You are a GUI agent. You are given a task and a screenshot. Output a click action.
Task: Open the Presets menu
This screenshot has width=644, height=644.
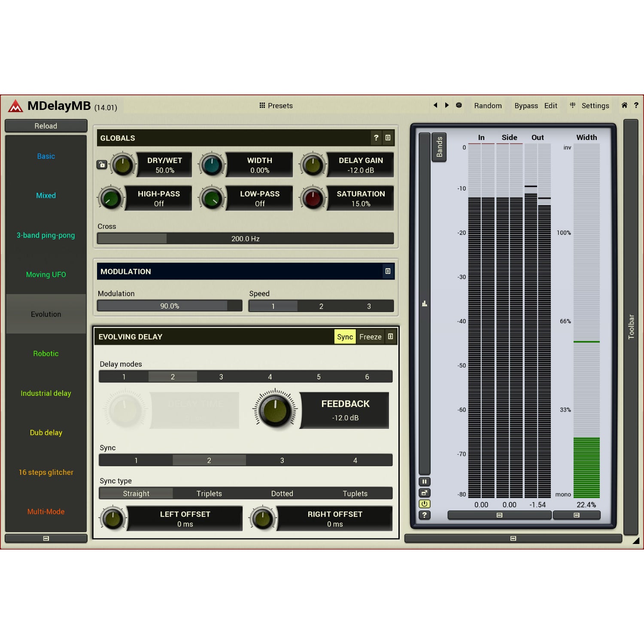click(x=276, y=106)
